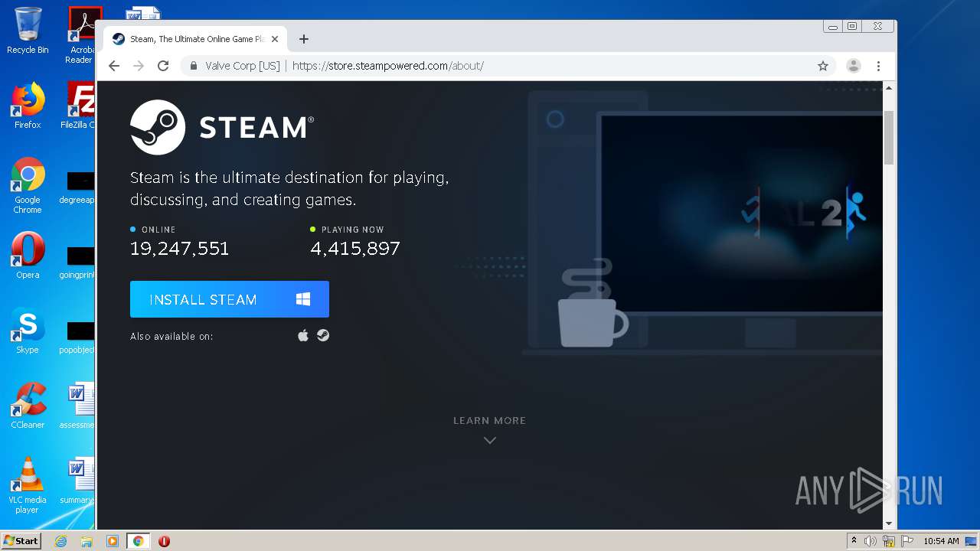
Task: Click the Portal 2 monitor image
Action: tap(740, 213)
